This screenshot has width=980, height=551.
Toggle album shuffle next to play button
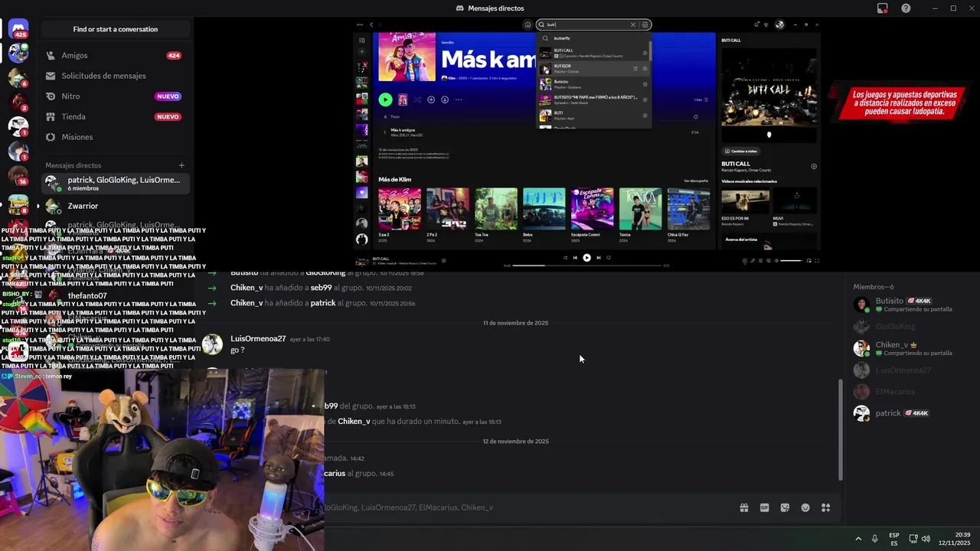click(x=417, y=99)
